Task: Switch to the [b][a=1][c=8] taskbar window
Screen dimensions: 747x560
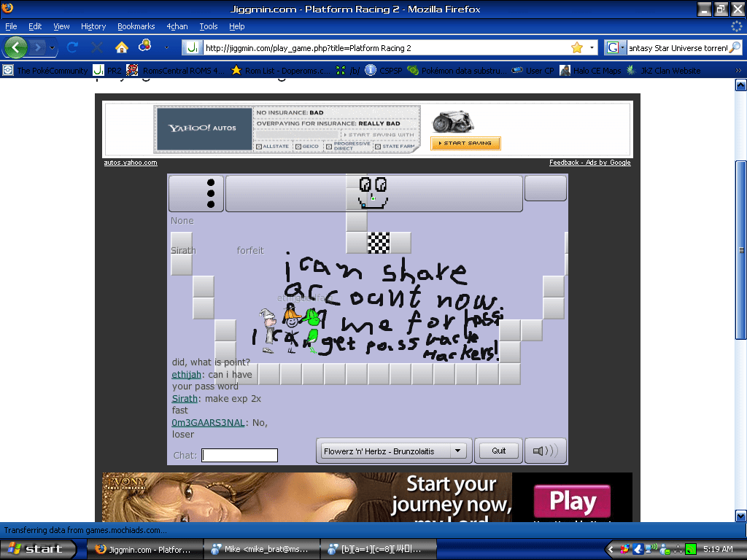Action: (x=379, y=550)
